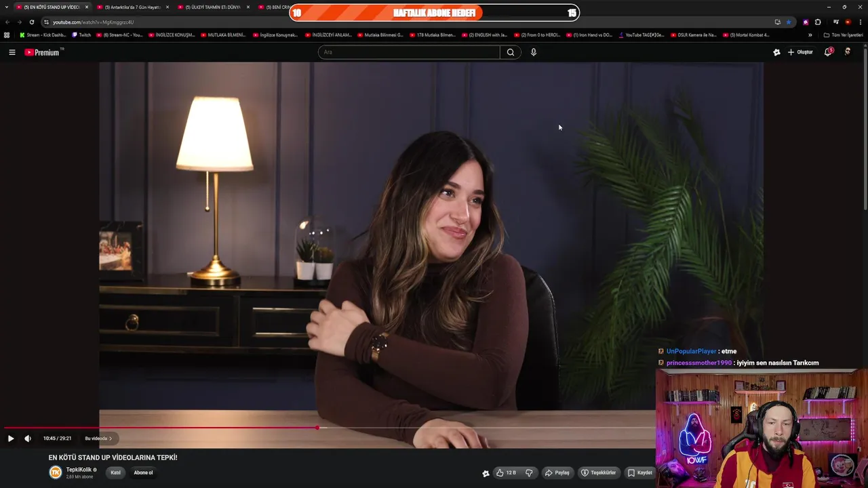Screen dimensions: 868x488
Task: Open site information icon in address bar
Action: [46, 22]
